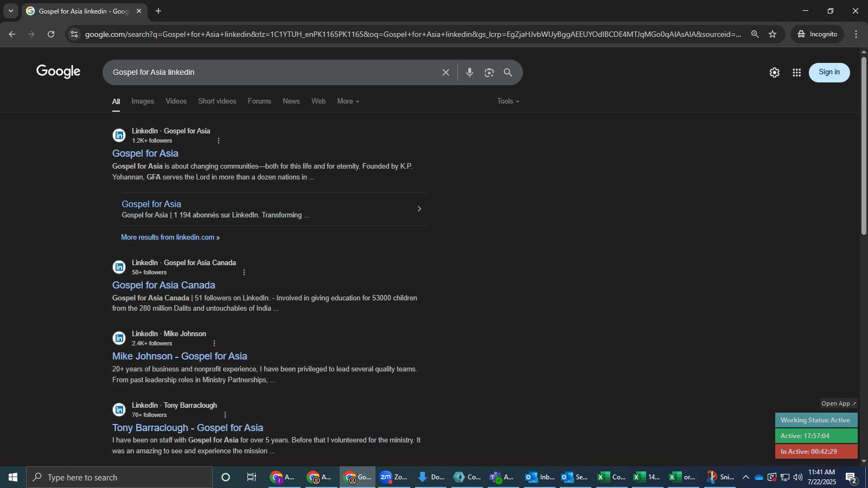Click LinkedIn favicon of Mike Johnson result
The width and height of the screenshot is (868, 488).
pos(119,338)
